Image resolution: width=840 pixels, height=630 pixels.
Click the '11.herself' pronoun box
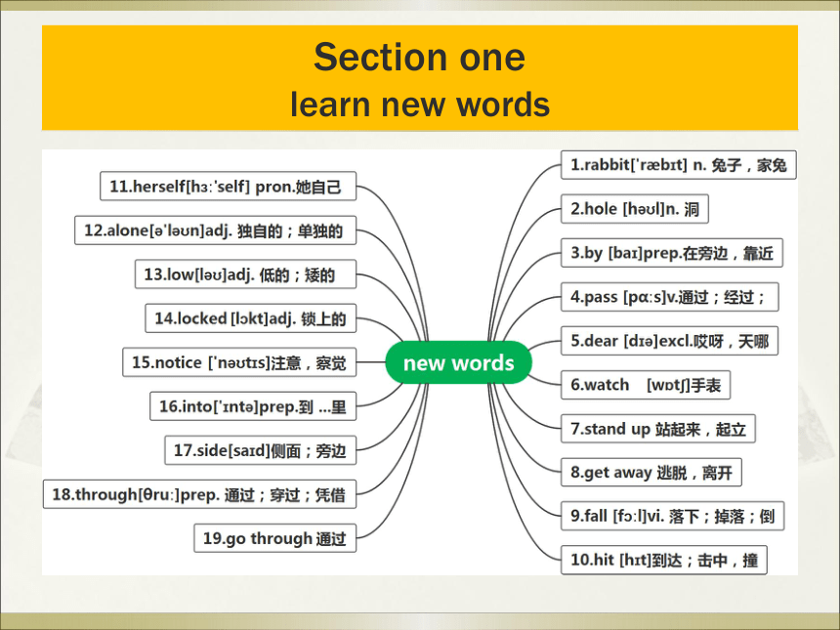[x=229, y=186]
